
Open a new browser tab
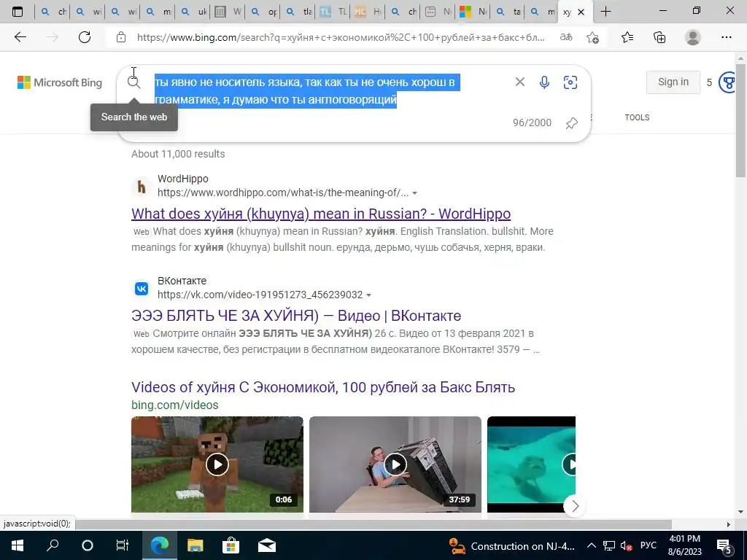(x=605, y=12)
